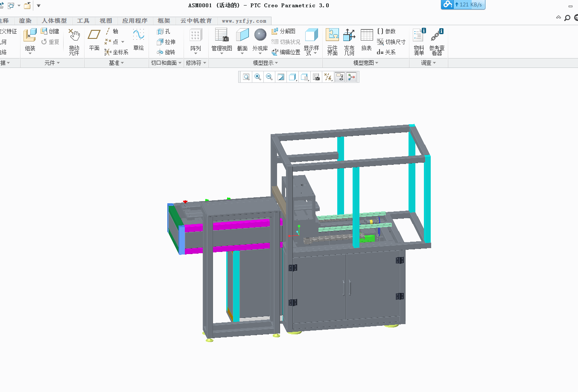Switch to the View (视图) tab
The width and height of the screenshot is (578, 392).
[106, 20]
